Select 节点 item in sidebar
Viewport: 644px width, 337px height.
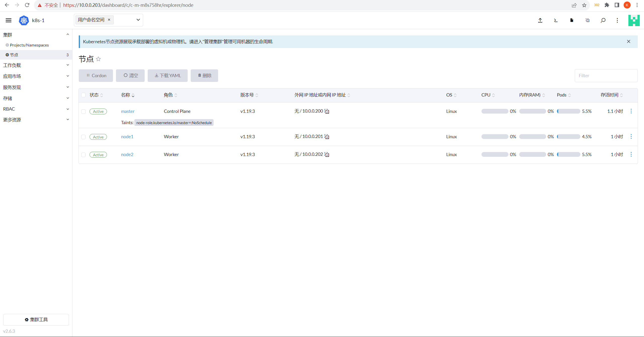tap(36, 55)
